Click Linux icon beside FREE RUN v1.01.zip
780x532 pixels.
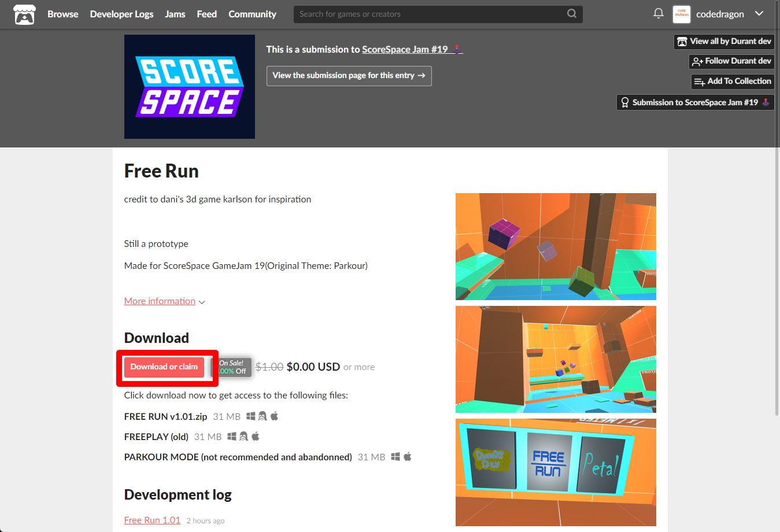(263, 416)
